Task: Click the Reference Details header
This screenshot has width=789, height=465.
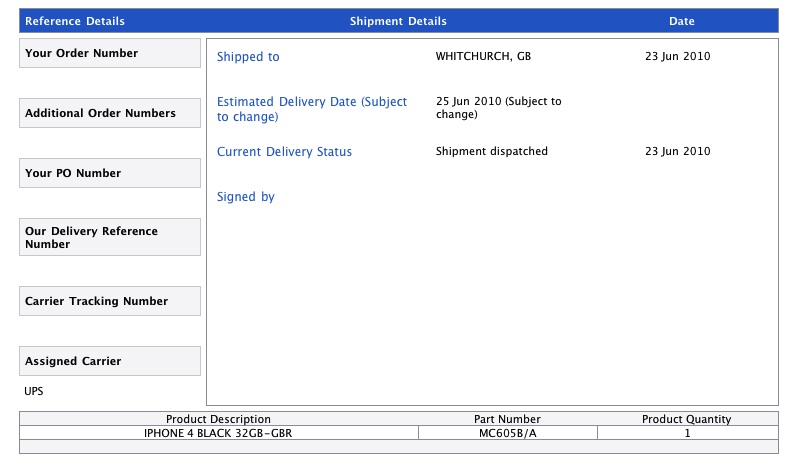Action: tap(75, 21)
